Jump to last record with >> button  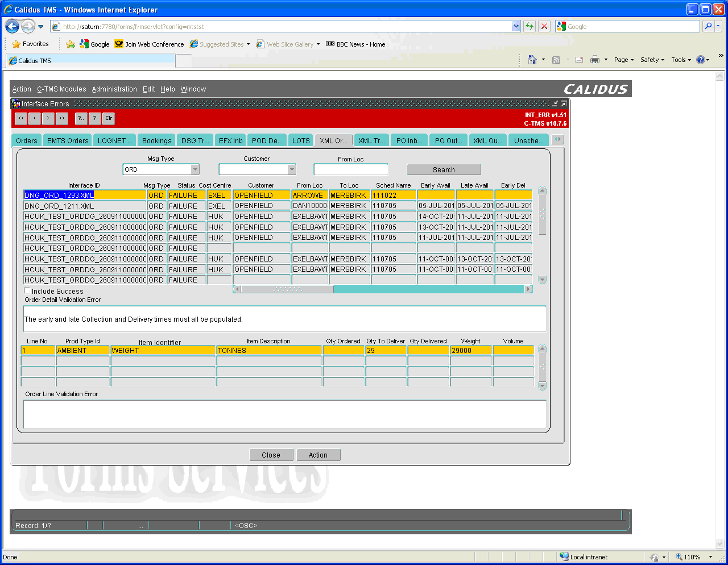(x=62, y=118)
